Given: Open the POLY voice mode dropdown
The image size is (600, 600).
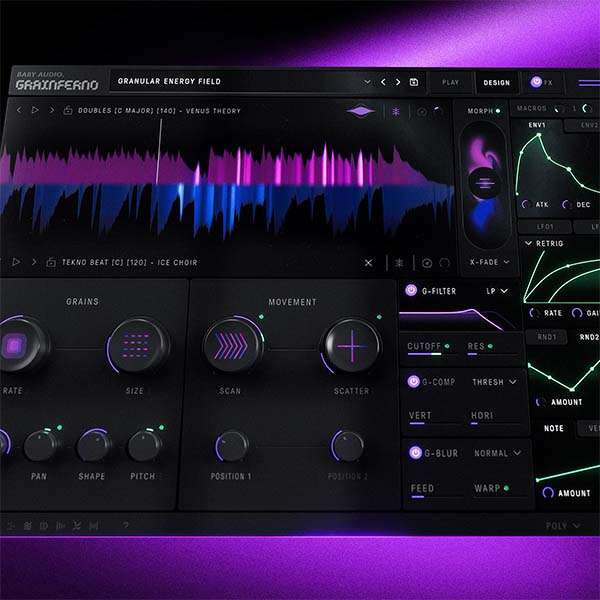Looking at the screenshot, I should pos(563,526).
